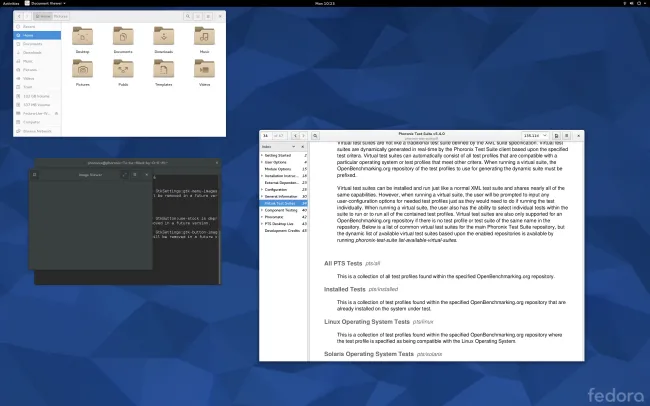Click the Image Viewer sidebar icon at left
Screen dimensions: 650x406
pos(35,175)
